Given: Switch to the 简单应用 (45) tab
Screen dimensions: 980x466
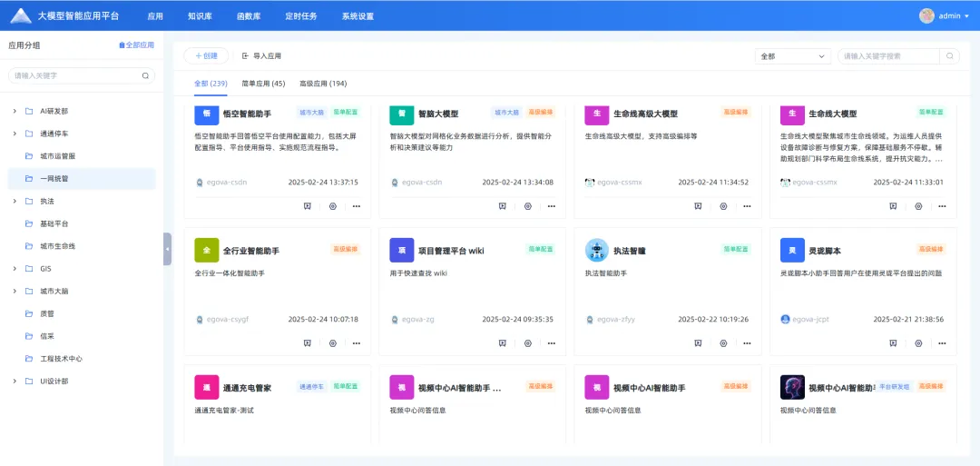Looking at the screenshot, I should tap(263, 84).
